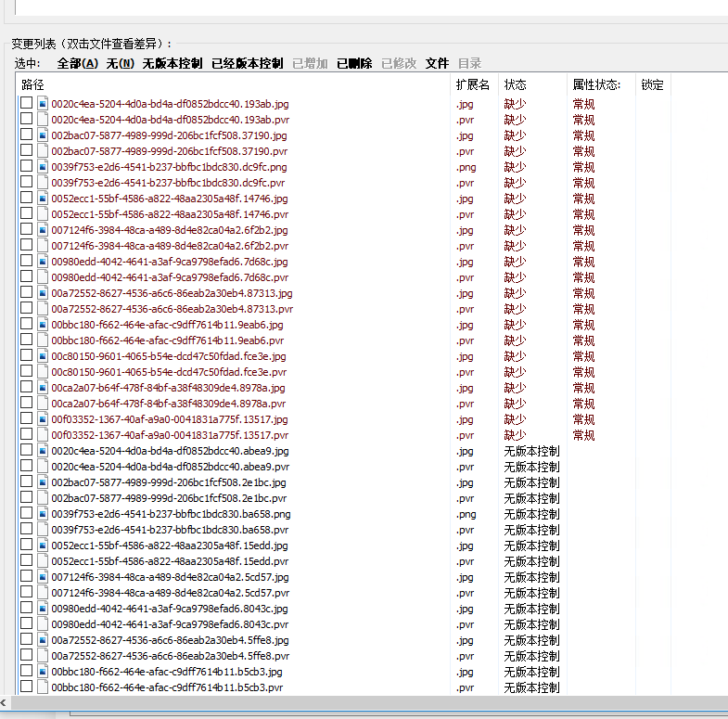Deselect everything with 无(N)
Screen dimensions: 728x719
[x=121, y=63]
